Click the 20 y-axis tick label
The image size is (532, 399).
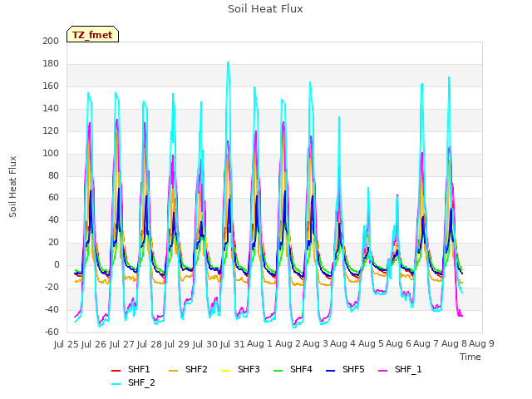coord(53,242)
